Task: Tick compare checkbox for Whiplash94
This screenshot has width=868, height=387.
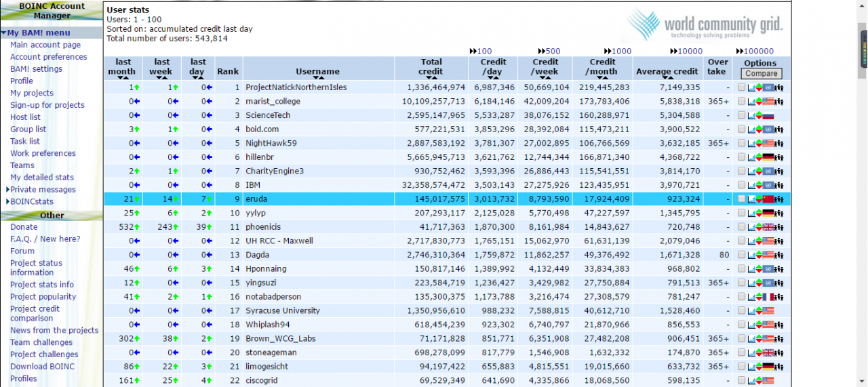Action: click(741, 325)
